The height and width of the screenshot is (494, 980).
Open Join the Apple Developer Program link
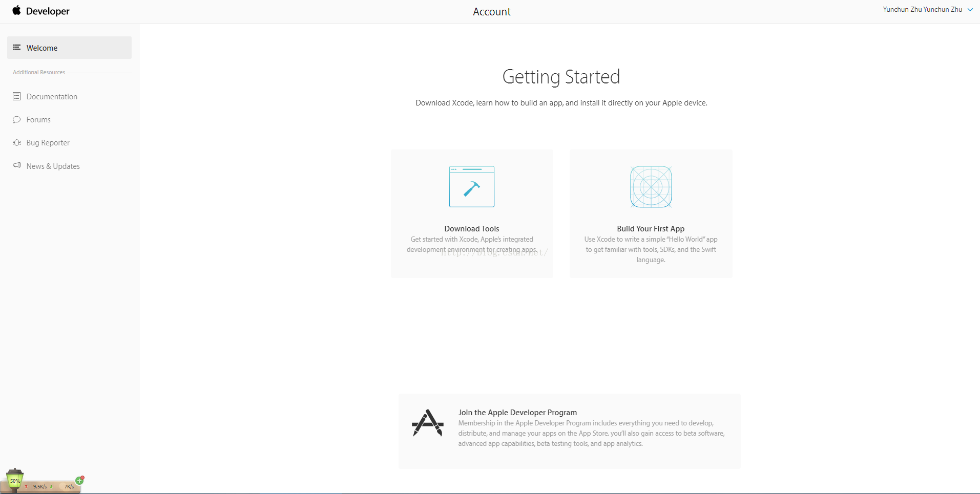click(x=517, y=413)
